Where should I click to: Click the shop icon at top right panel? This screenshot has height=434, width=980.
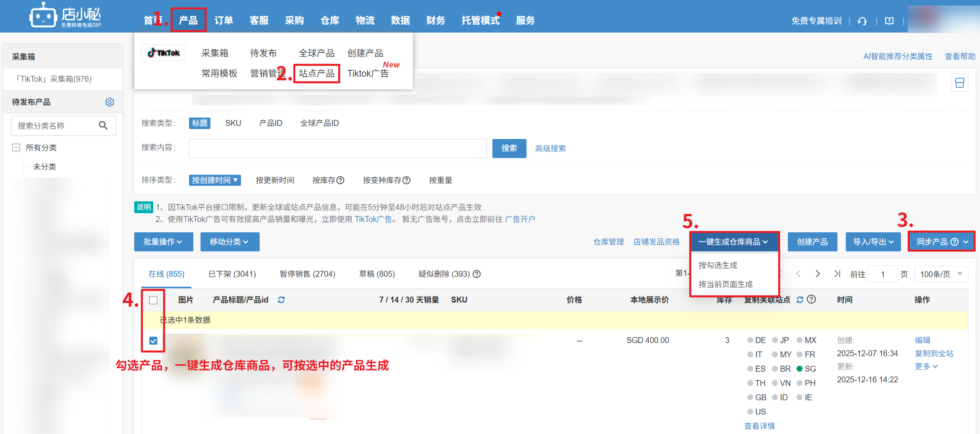(959, 83)
